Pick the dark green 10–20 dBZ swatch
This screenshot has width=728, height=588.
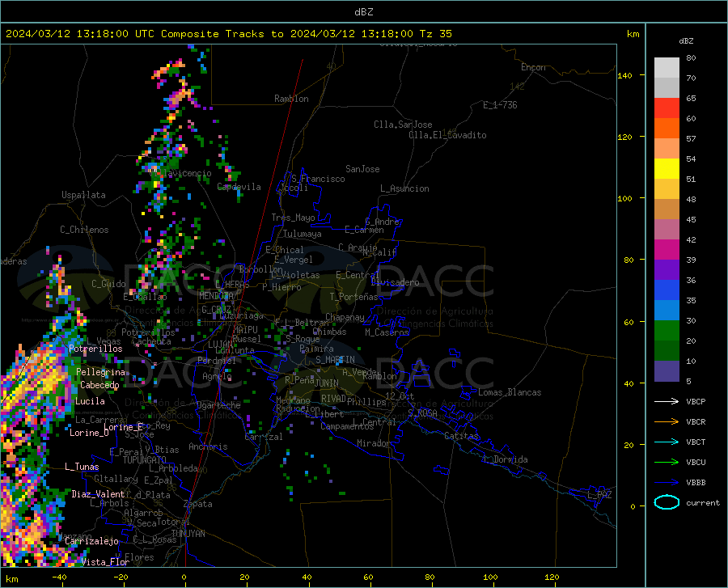click(667, 351)
